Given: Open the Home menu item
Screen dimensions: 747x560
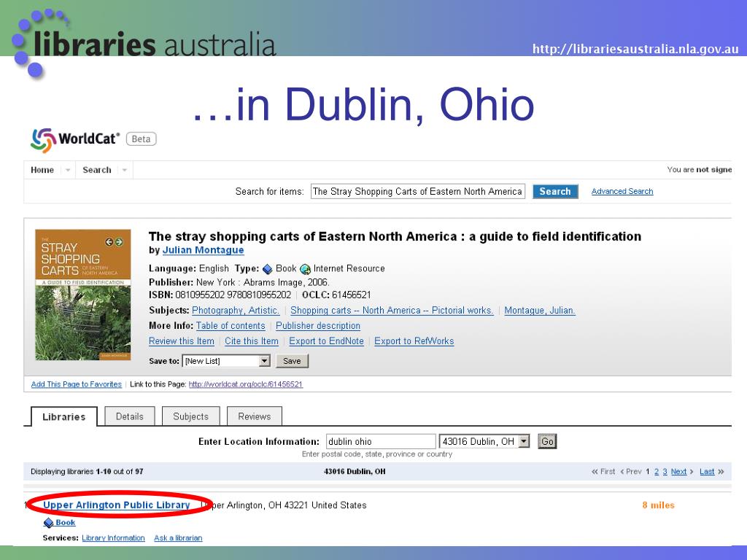Looking at the screenshot, I should 42,170.
